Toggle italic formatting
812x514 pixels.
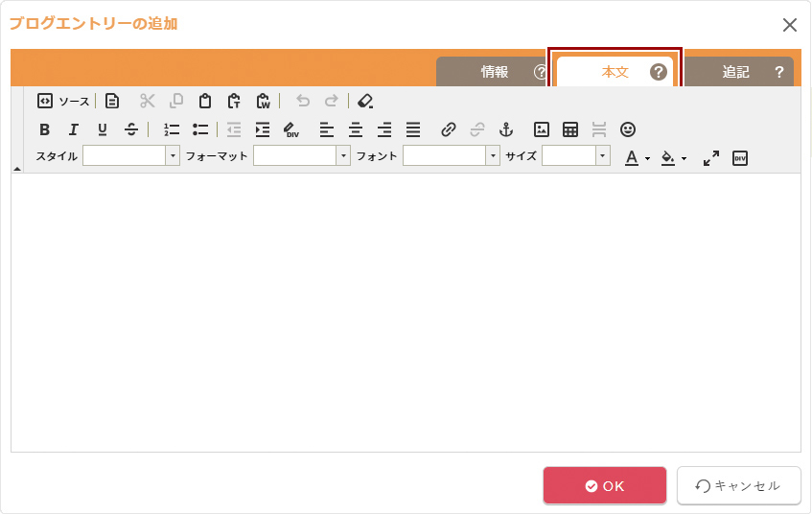73,129
